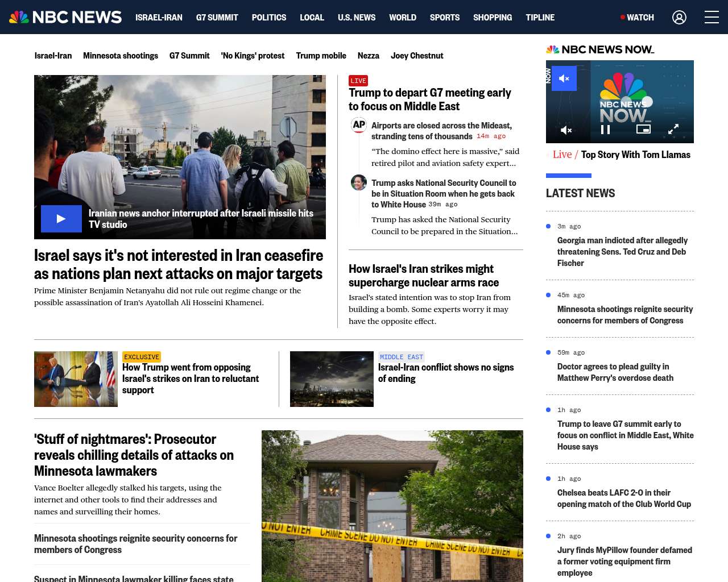728x582 pixels.
Task: Select the G7 Summit trending topic
Action: (x=189, y=56)
